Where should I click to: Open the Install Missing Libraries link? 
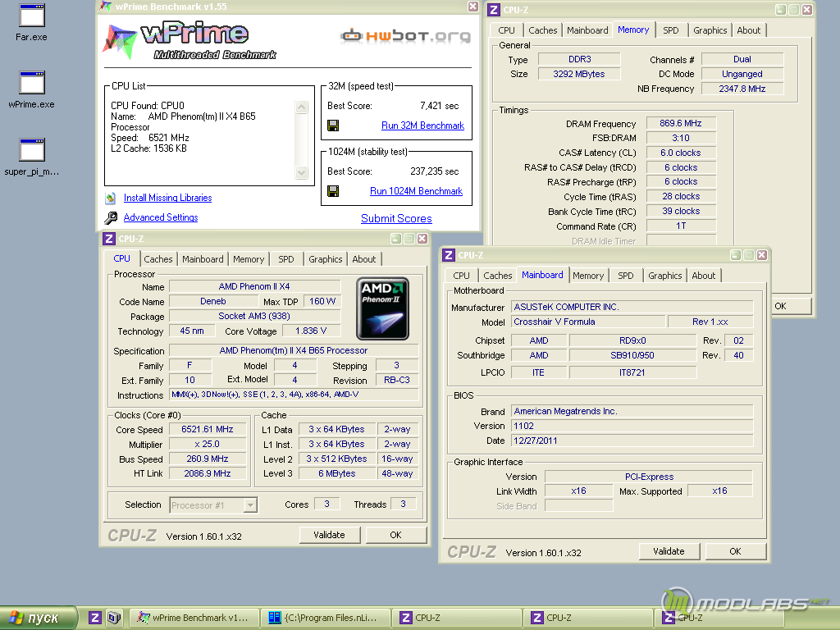tap(167, 198)
